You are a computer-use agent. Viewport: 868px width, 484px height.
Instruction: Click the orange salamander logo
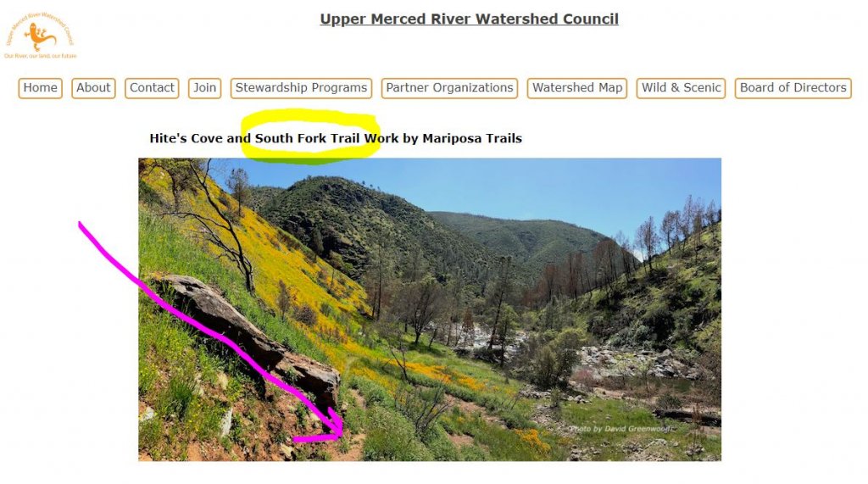click(40, 36)
